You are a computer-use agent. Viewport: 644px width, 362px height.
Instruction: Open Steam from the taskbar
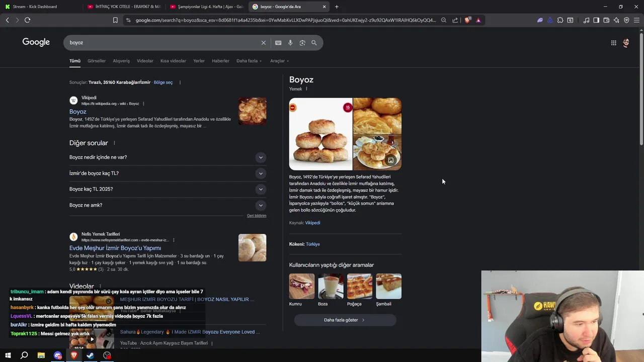(90, 355)
